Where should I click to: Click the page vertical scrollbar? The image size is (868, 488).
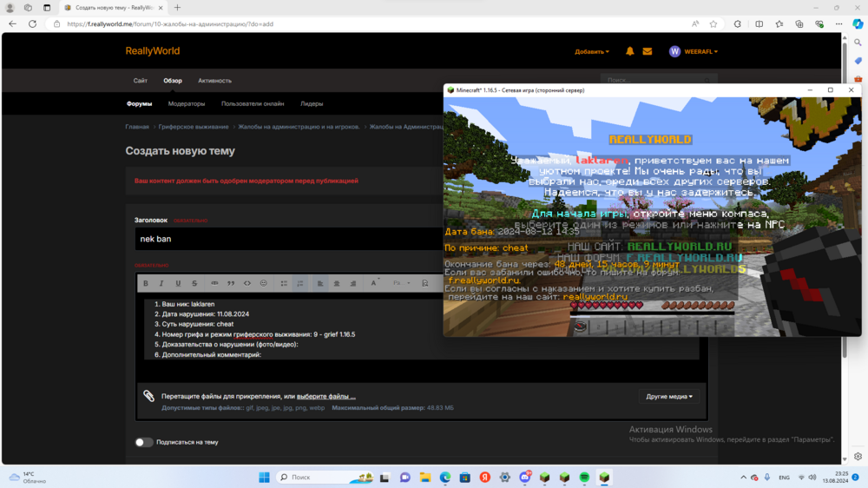845,200
